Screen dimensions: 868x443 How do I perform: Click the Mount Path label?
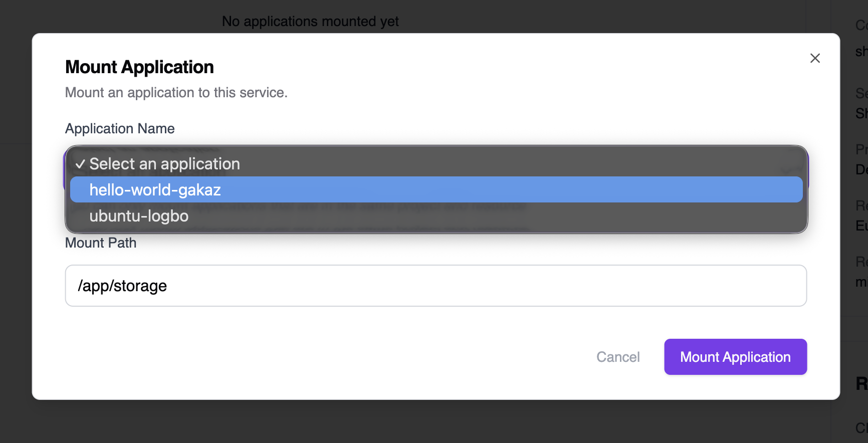tap(101, 243)
